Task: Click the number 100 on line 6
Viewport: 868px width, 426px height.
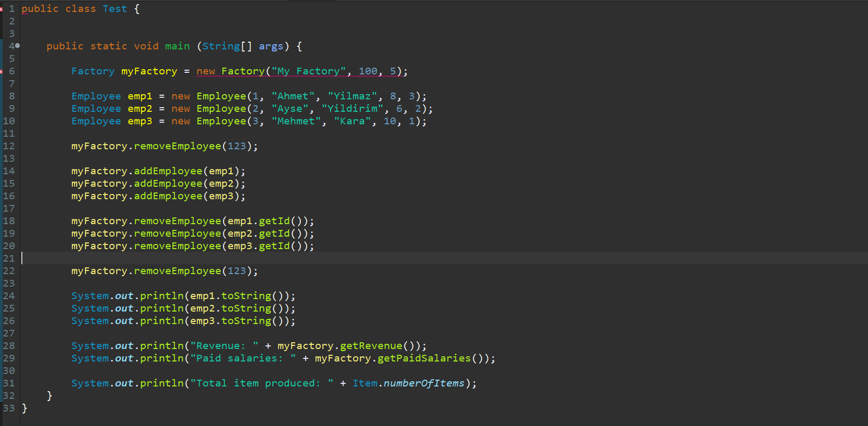Action: [368, 71]
